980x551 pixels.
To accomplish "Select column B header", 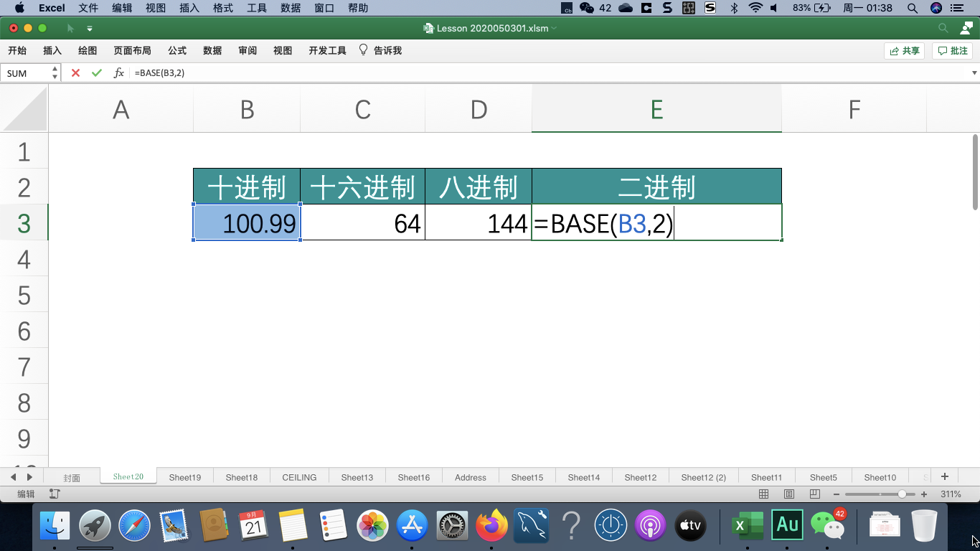I will tap(247, 109).
